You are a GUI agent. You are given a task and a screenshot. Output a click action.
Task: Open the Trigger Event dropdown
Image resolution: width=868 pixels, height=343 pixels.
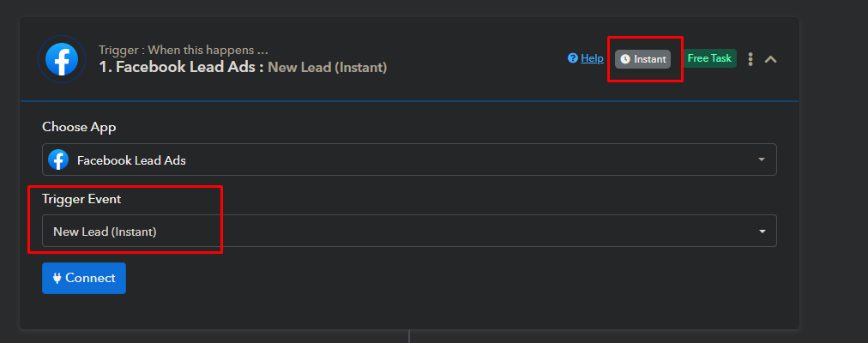click(x=409, y=231)
